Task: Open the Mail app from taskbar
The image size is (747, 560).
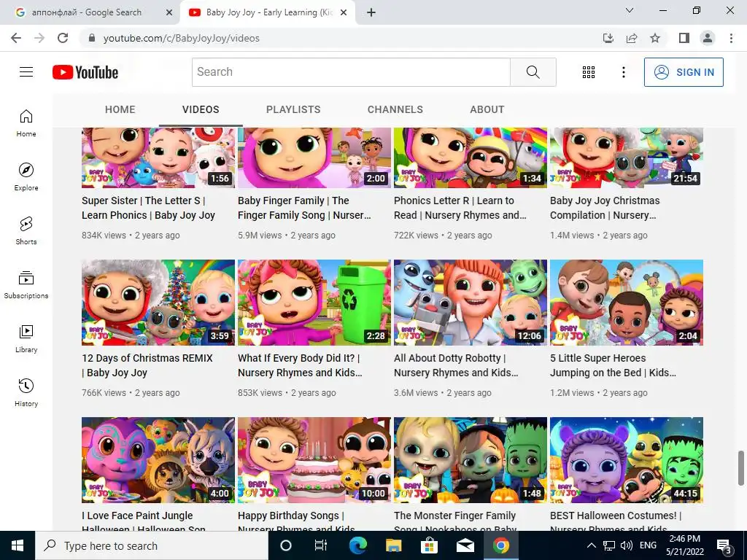Action: [465, 545]
